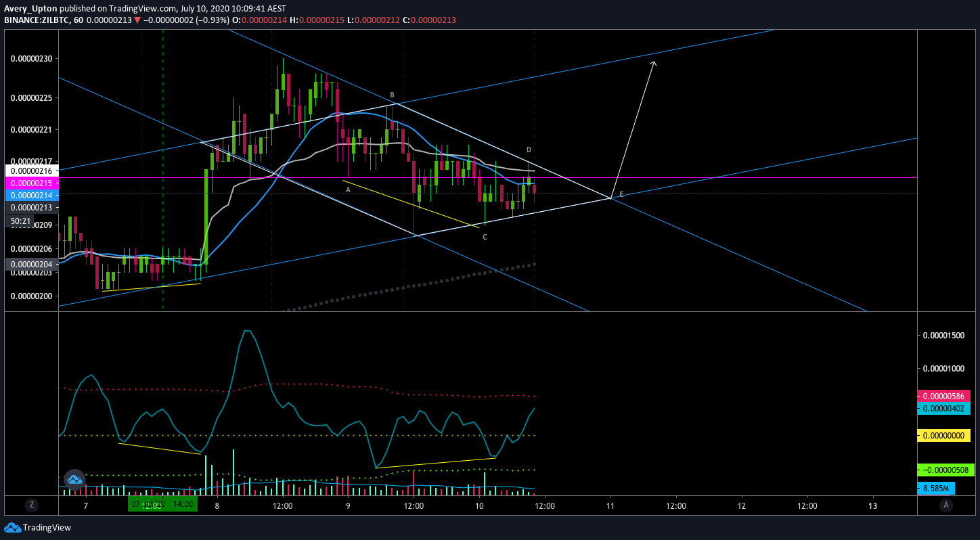
Task: Click the white 0.00000216 price label
Action: tap(31, 172)
